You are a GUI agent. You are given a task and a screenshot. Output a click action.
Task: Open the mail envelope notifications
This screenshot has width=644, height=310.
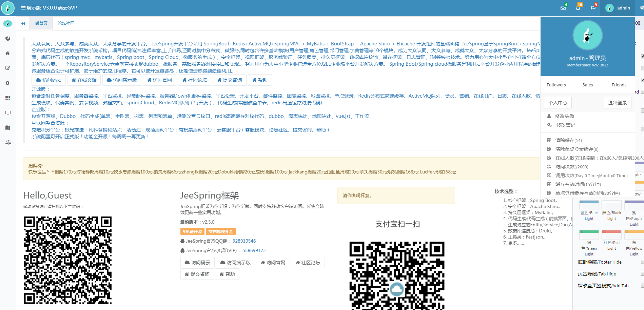[x=563, y=8]
